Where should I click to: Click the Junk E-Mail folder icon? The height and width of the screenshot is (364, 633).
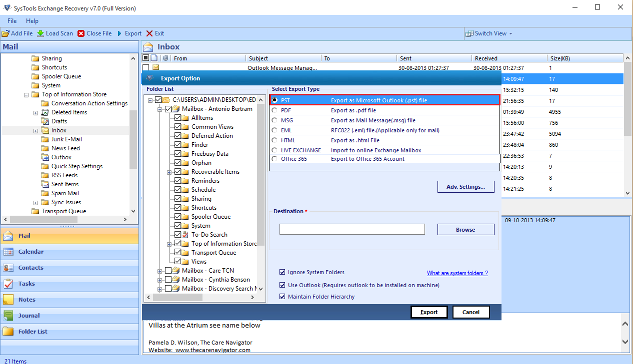pos(45,139)
